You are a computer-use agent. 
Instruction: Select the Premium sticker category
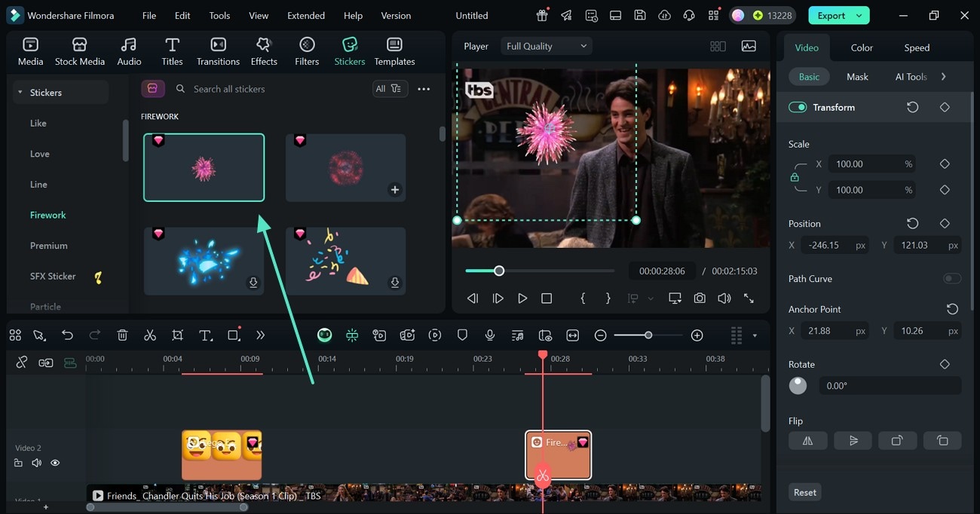49,246
